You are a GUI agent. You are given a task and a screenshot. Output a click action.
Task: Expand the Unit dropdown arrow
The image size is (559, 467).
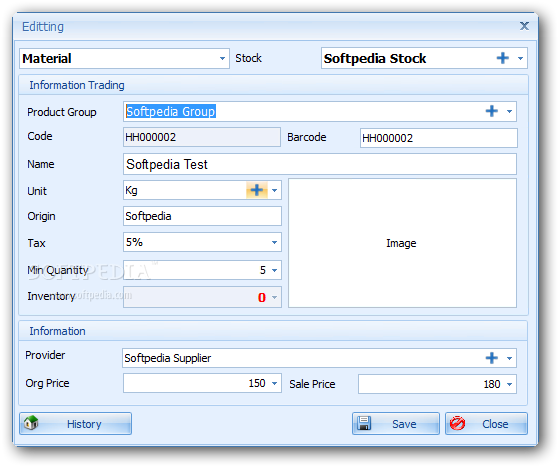(x=274, y=190)
